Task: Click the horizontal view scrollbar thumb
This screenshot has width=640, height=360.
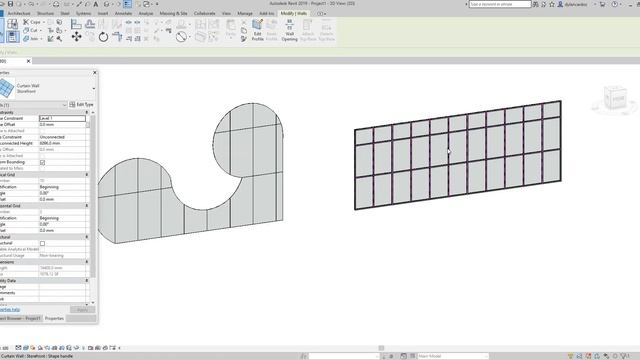Action: click(x=381, y=348)
